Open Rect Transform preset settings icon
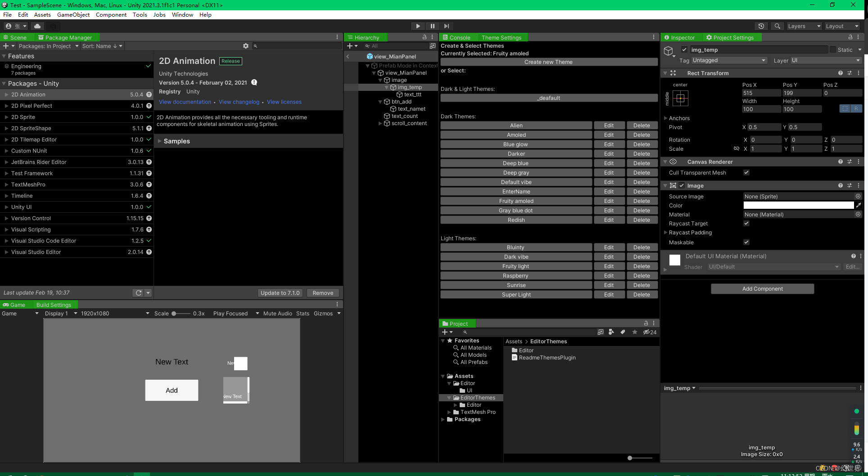This screenshot has height=476, width=868. [850, 73]
